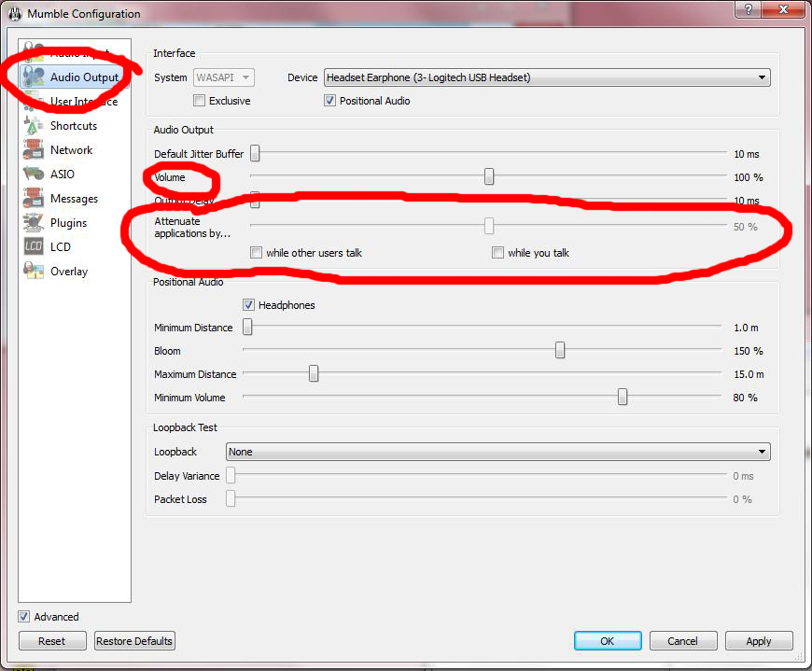812x671 pixels.
Task: Open the Overlay settings icon
Action: pyautogui.click(x=34, y=272)
